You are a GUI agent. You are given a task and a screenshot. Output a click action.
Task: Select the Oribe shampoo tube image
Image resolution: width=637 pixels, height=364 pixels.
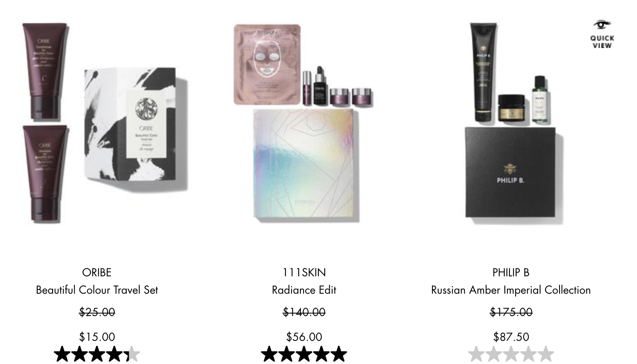click(x=45, y=174)
